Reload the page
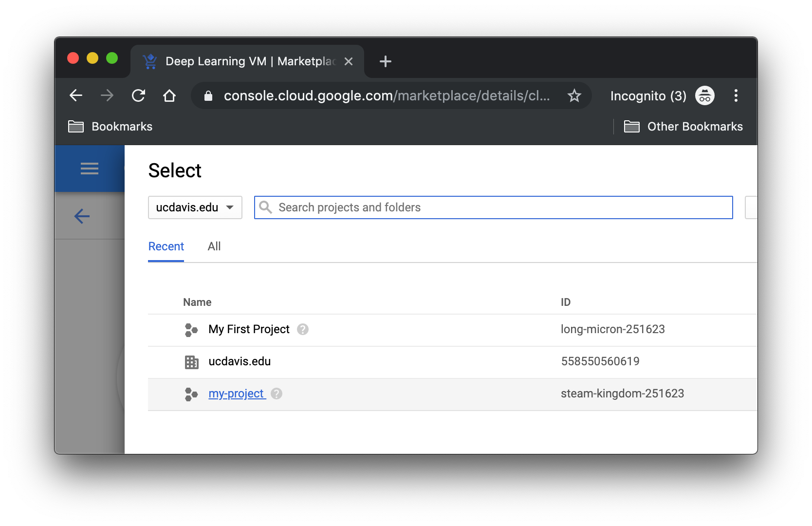 [x=139, y=95]
